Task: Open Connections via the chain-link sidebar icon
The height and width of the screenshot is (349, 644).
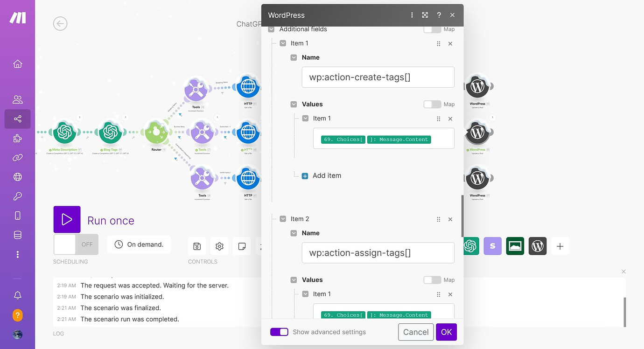Action: pyautogui.click(x=18, y=158)
